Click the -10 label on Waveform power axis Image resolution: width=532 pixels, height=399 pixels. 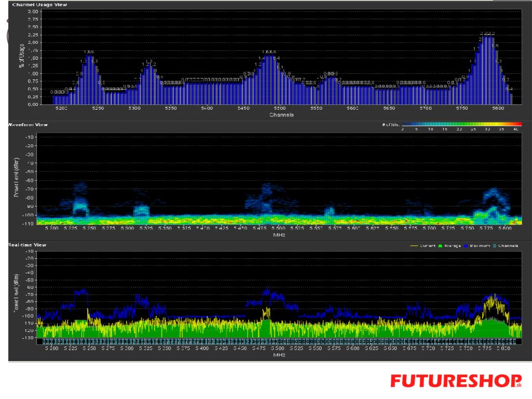[x=29, y=137]
